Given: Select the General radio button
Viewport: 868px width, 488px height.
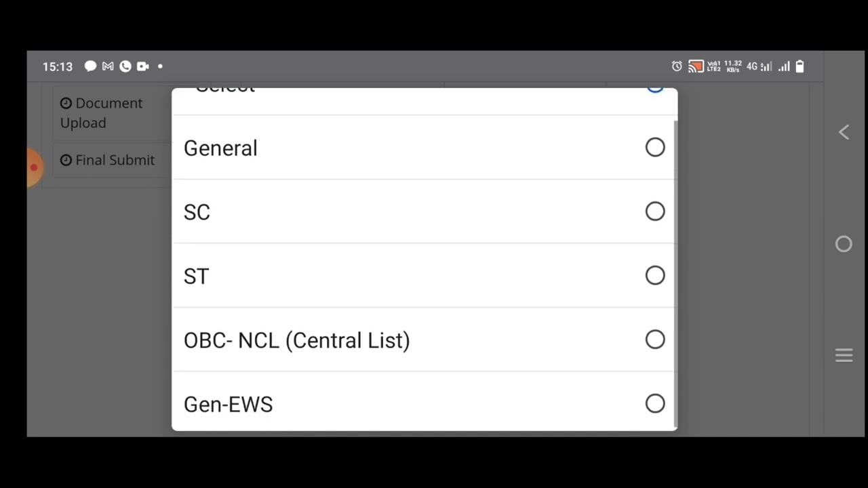Looking at the screenshot, I should click(x=654, y=148).
